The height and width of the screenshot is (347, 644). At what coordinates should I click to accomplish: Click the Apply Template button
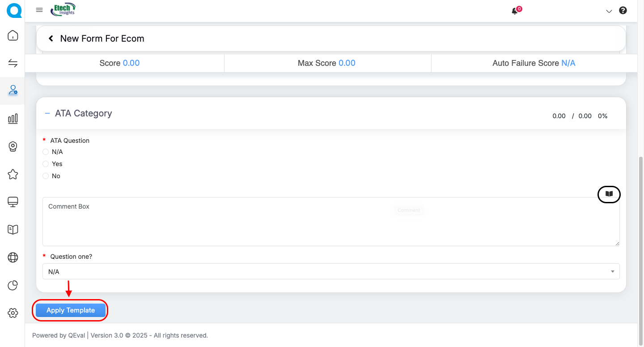(x=71, y=310)
